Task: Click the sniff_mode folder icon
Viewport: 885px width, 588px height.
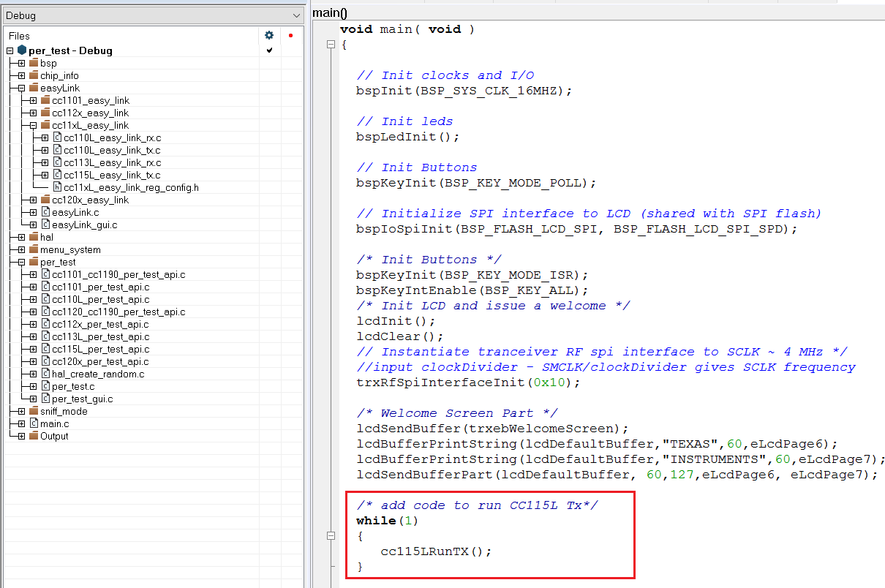Action: tap(34, 411)
